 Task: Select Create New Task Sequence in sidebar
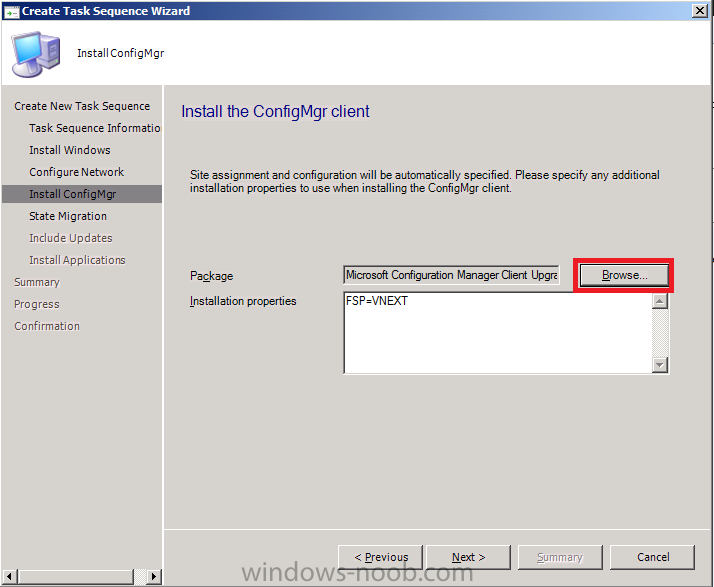(x=82, y=106)
